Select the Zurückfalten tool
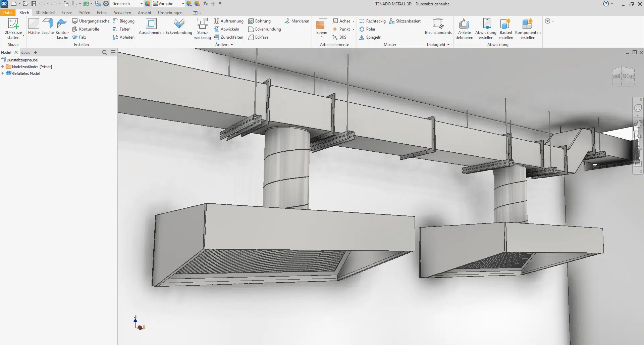The height and width of the screenshot is (345, 644). tap(228, 37)
